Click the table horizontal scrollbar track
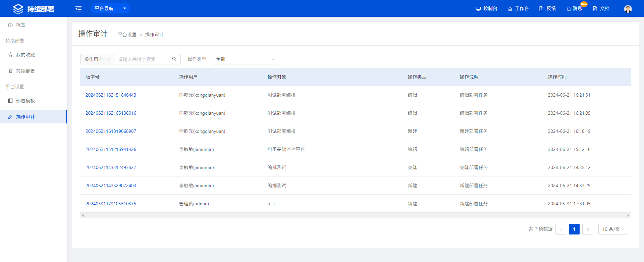Viewport: 644px width, 262px height. point(356,215)
